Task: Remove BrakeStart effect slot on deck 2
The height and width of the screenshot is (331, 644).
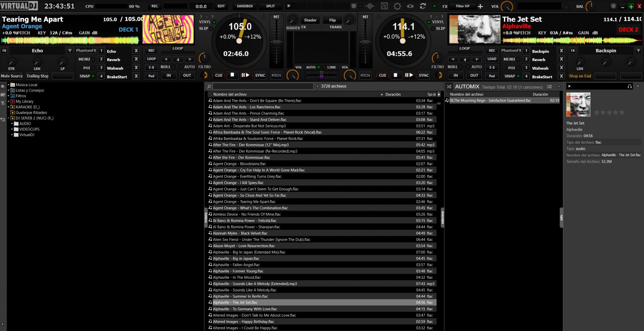Action: 561,76
